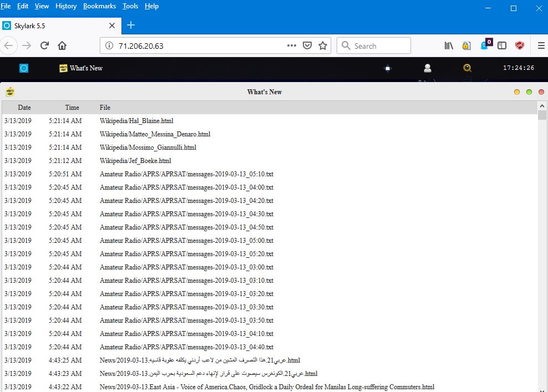The image size is (548, 392).
Task: Open the File menu
Action: (6, 6)
